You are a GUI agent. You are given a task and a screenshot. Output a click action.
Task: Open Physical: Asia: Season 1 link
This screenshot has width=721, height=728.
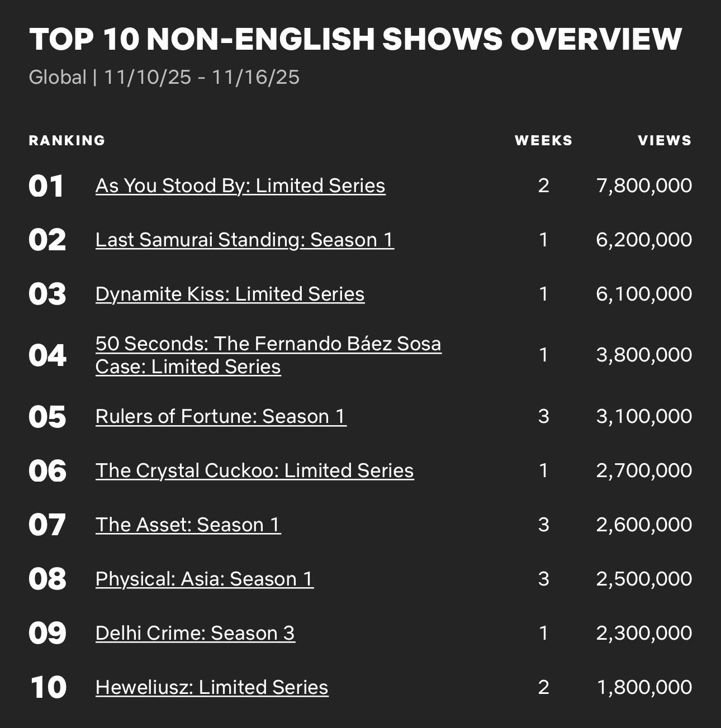(x=205, y=579)
